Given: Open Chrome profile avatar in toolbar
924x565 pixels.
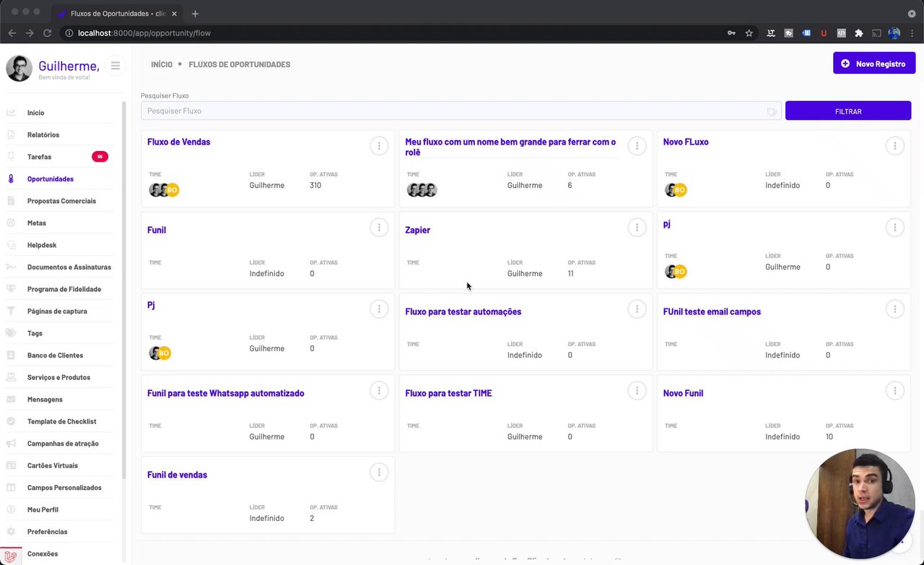Looking at the screenshot, I should click(894, 33).
